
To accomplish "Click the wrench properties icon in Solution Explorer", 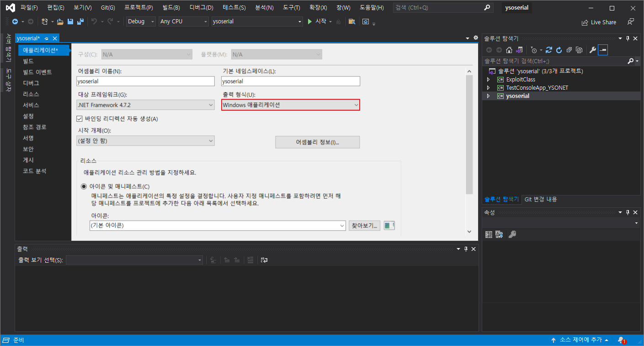I will (x=592, y=50).
